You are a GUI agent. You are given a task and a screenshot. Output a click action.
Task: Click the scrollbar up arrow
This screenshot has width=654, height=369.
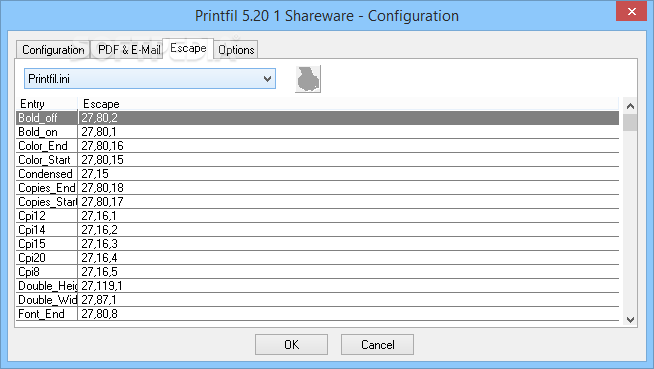[630, 106]
